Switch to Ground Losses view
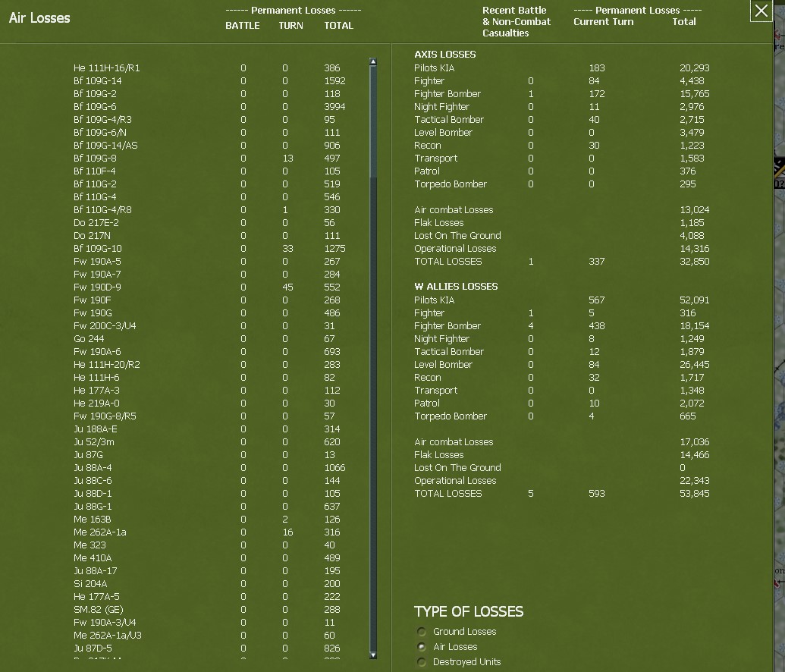 coord(421,631)
